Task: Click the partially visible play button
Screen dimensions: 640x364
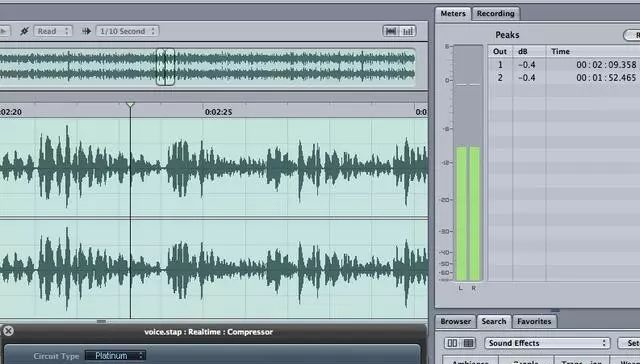Action: (4, 31)
